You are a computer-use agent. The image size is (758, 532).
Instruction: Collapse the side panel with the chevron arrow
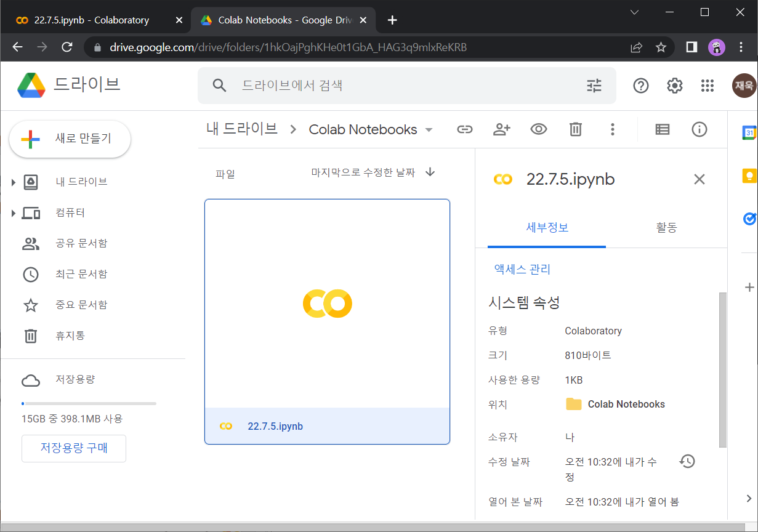(x=749, y=498)
